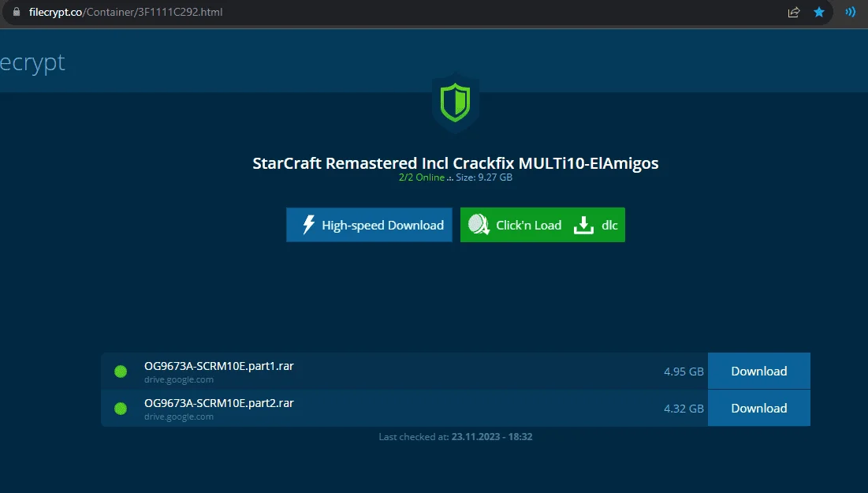The image size is (868, 493).
Task: Click drive.google.com under part2.rar
Action: click(179, 417)
